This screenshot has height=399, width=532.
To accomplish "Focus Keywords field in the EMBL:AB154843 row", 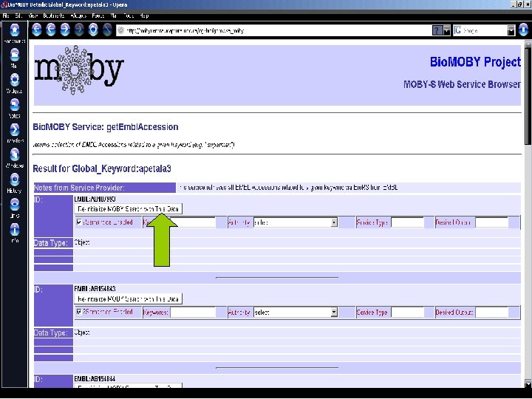I will tap(193, 313).
